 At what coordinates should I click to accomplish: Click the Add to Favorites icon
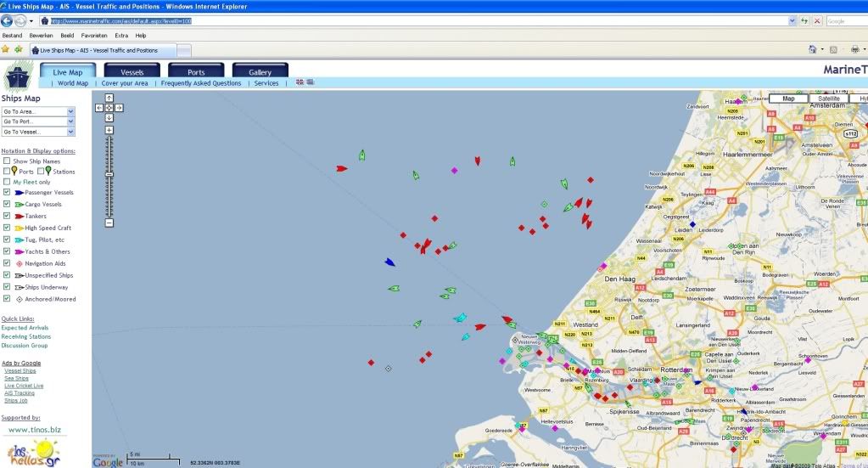[19, 50]
